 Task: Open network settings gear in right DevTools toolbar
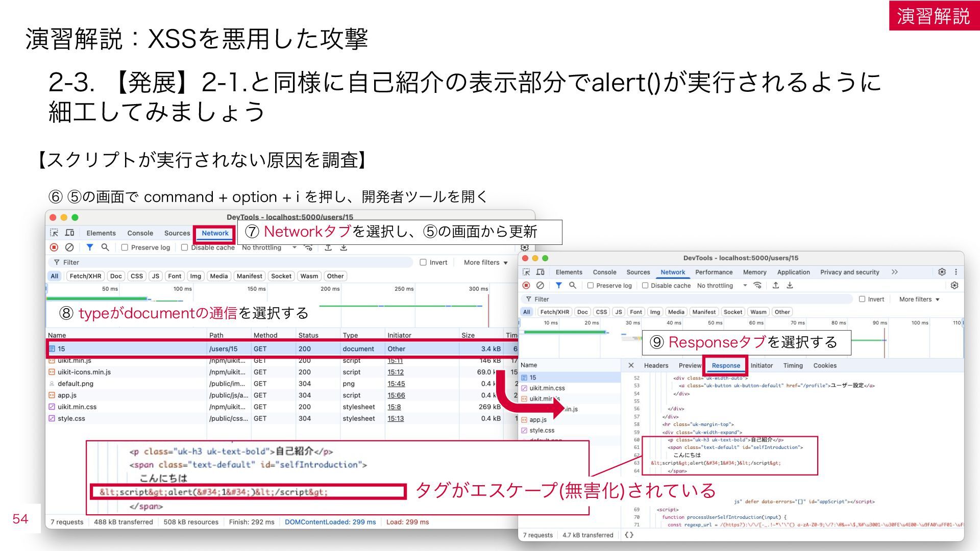click(954, 286)
